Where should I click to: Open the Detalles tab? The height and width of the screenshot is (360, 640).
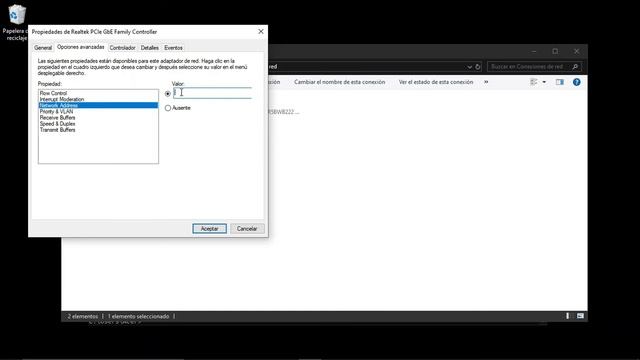pos(149,48)
